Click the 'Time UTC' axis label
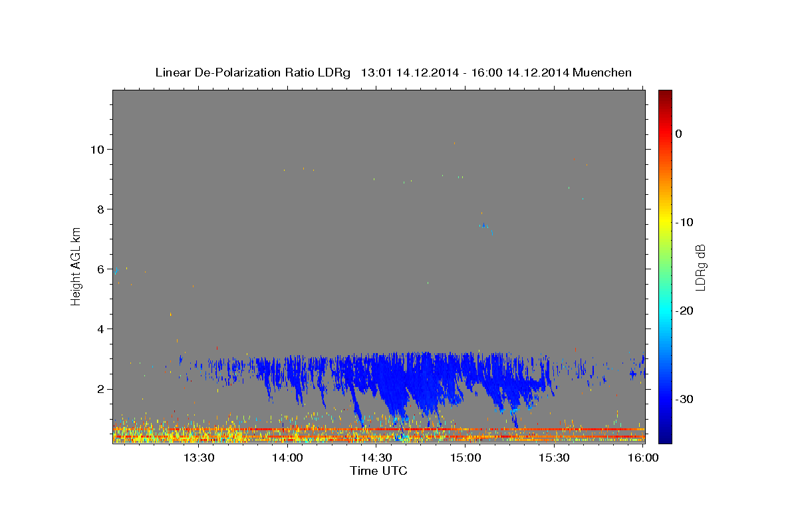Screen dimensions: 798x532 [378, 471]
